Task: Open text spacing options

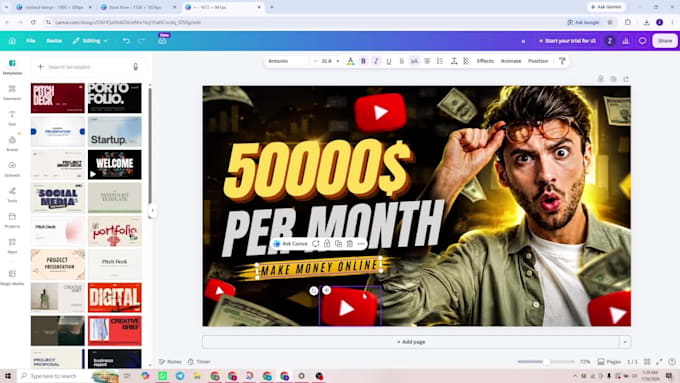Action: tap(454, 61)
